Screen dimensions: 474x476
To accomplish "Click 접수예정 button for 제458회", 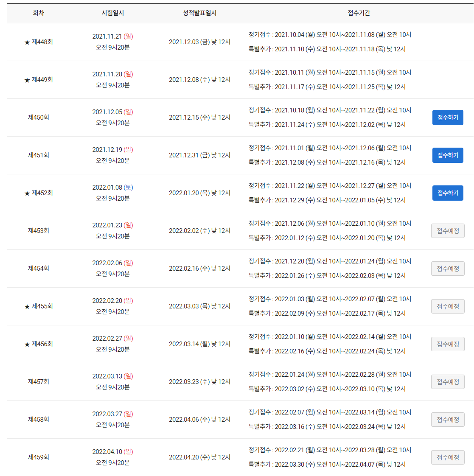I will coord(448,420).
